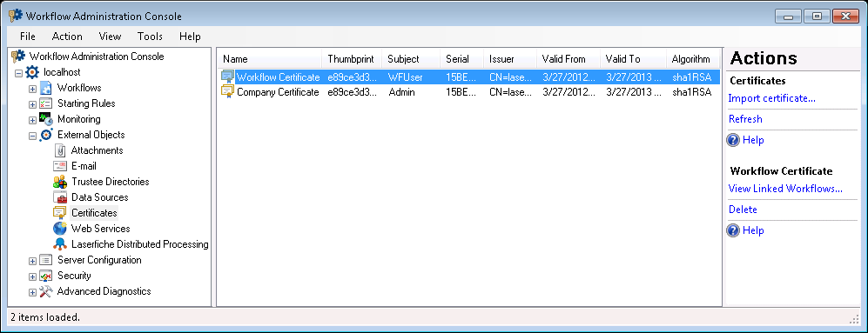This screenshot has height=333, width=868.
Task: Open View Linked Workflows link
Action: (x=785, y=189)
